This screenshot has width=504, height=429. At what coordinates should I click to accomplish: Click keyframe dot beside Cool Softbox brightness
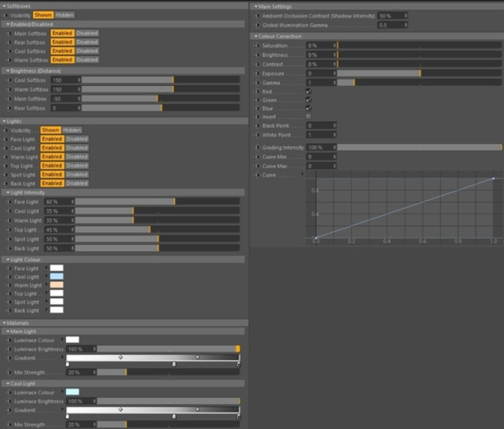[9, 80]
